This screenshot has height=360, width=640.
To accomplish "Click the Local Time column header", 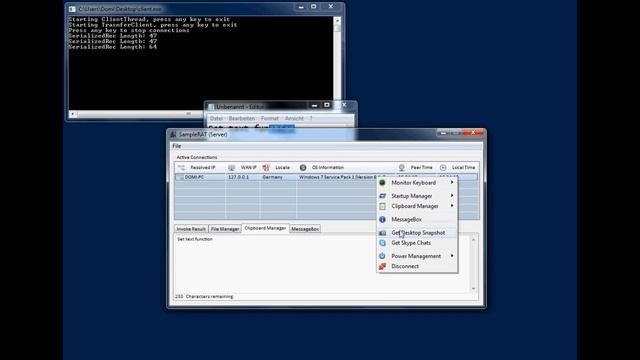I will click(x=458, y=167).
